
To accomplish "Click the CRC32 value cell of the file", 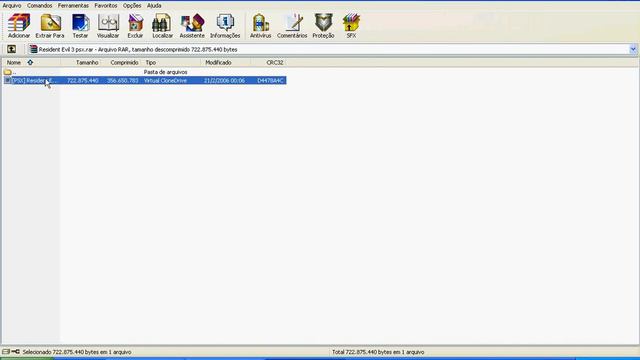I will [x=270, y=80].
